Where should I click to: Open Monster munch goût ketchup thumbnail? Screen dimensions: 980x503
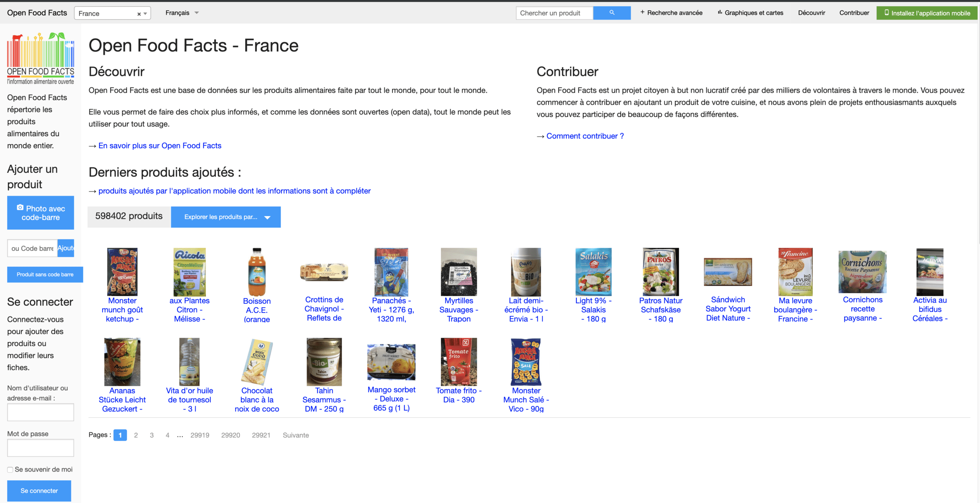122,272
